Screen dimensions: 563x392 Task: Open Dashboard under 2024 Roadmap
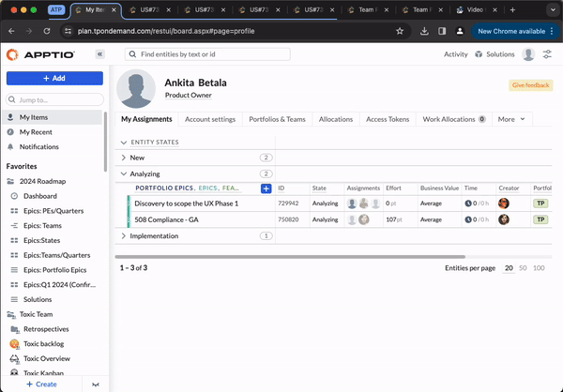39,196
